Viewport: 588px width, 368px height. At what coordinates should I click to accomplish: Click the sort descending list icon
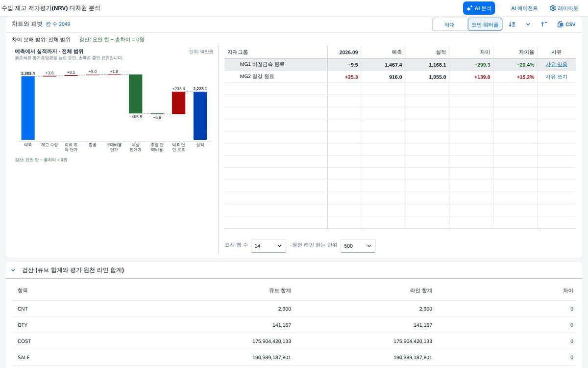pos(512,24)
